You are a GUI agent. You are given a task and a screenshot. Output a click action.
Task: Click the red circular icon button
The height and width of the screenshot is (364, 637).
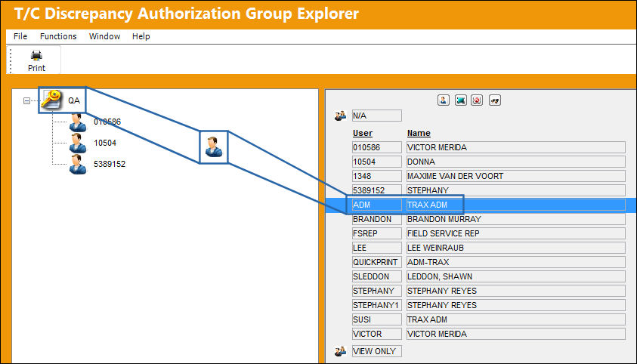point(477,100)
